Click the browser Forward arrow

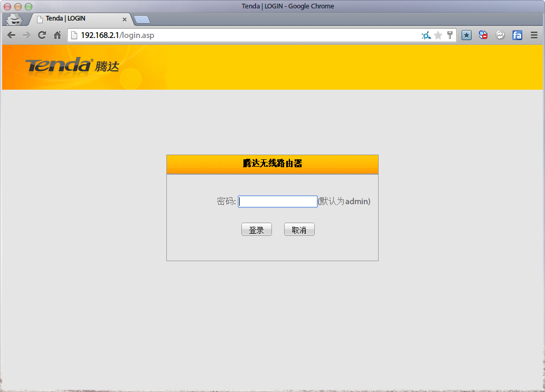click(26, 35)
